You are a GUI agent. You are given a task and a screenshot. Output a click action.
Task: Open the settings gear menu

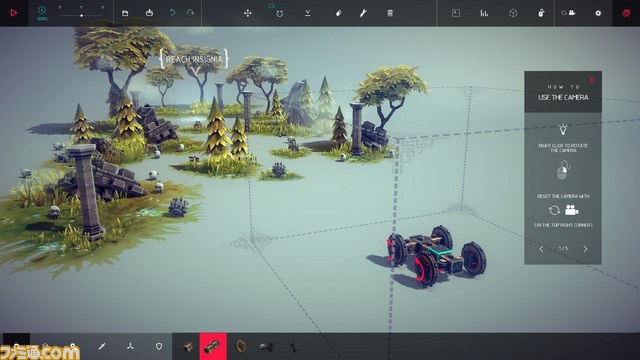click(x=598, y=13)
